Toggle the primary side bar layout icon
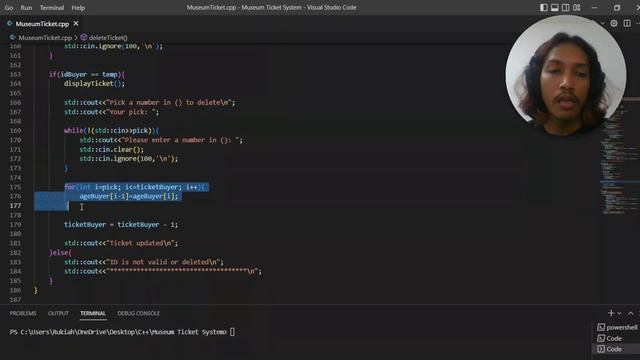This screenshot has height=360, width=640. tap(544, 7)
